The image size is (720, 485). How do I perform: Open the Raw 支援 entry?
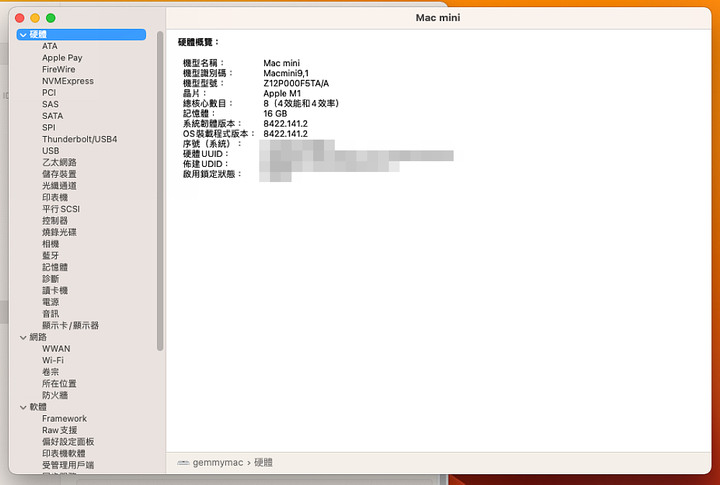coord(60,430)
